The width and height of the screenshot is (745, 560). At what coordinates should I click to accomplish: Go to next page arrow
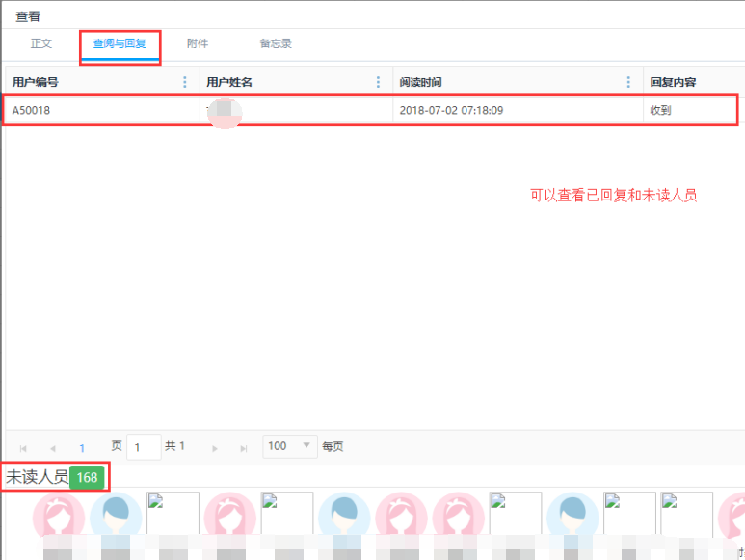[x=215, y=448]
